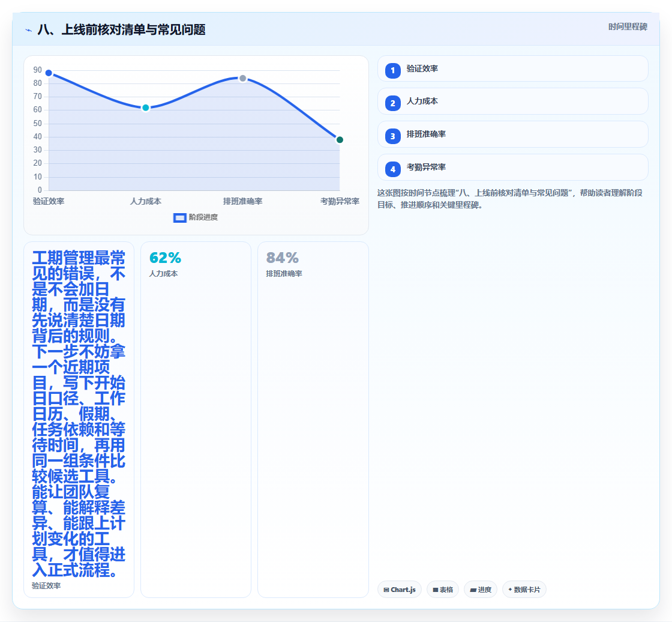Click the number 3 badge for 排班准确率
Viewport: 672px width, 622px height.
click(392, 136)
